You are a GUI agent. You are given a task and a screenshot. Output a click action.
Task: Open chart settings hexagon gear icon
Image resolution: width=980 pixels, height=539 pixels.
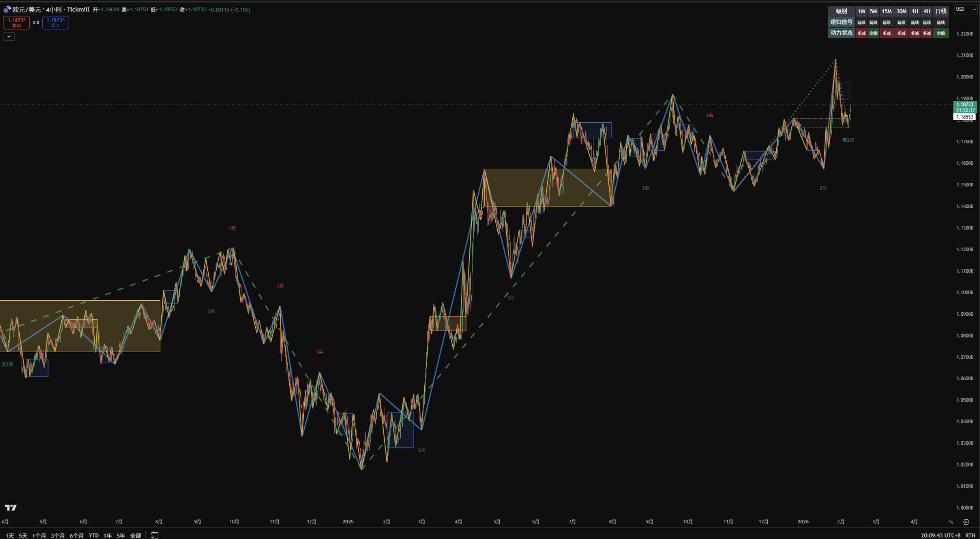[x=966, y=522]
